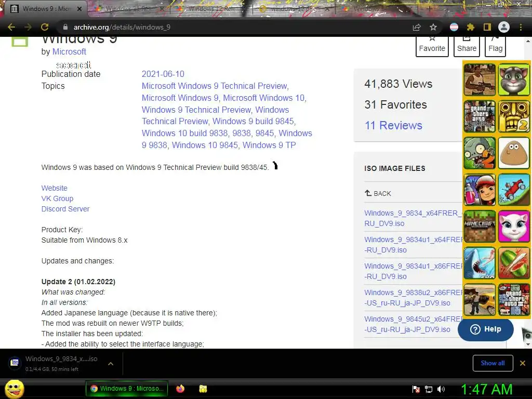The width and height of the screenshot is (532, 399).
Task: Open the VK Group link
Action: pos(57,198)
